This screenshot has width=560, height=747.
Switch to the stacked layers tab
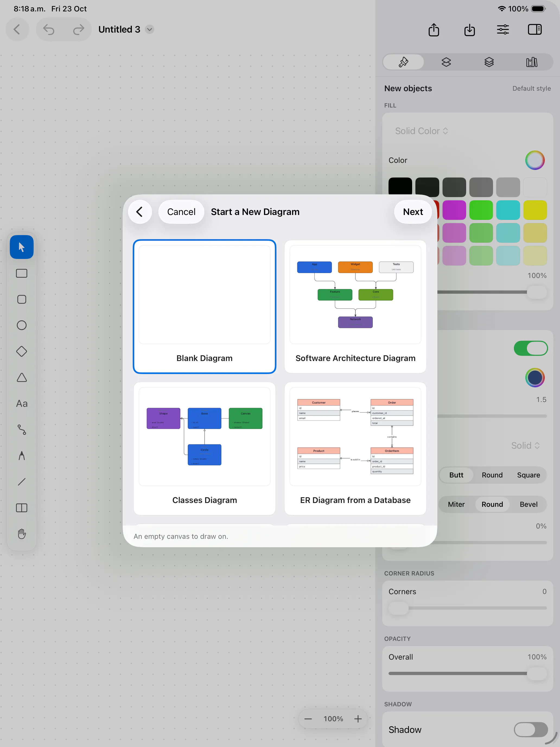(x=489, y=62)
